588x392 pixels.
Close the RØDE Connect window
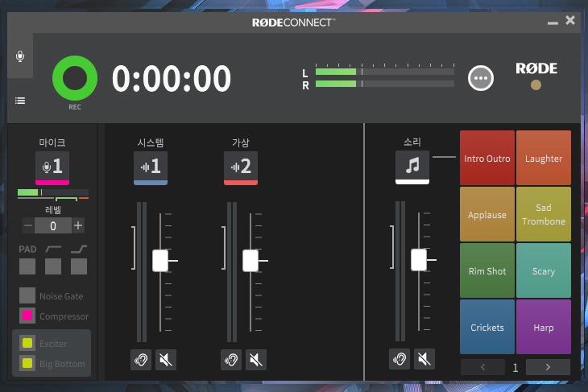click(x=570, y=20)
